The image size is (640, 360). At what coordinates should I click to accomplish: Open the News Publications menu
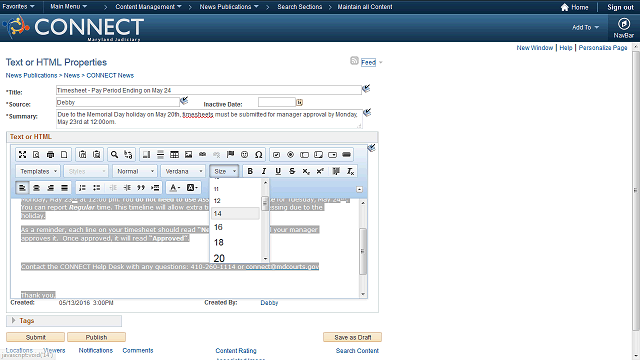229,7
